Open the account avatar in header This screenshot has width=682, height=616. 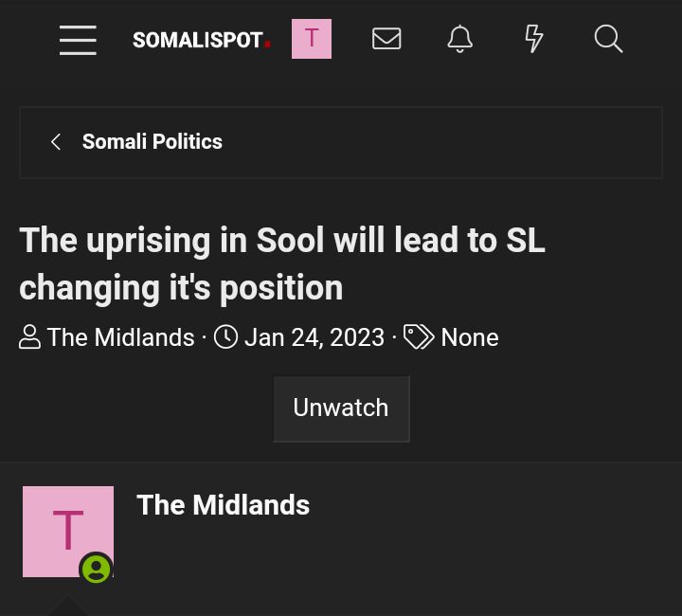click(312, 39)
